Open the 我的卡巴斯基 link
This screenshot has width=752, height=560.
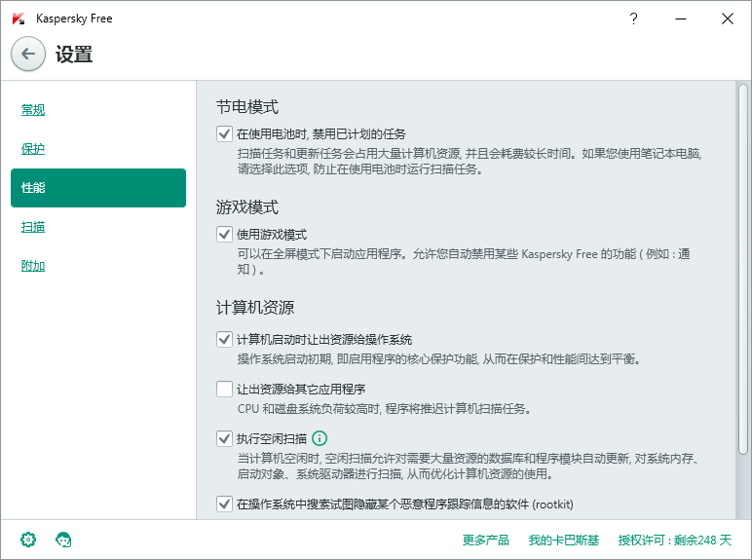coord(564,541)
